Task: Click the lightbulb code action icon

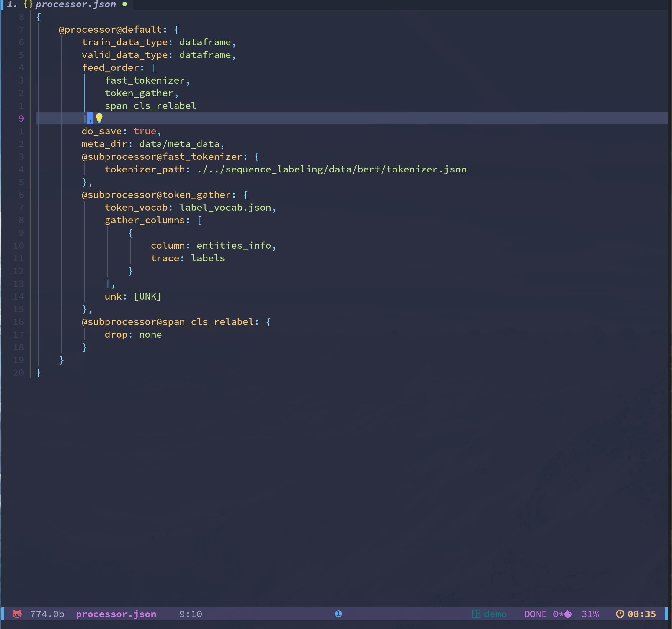Action: (x=99, y=118)
